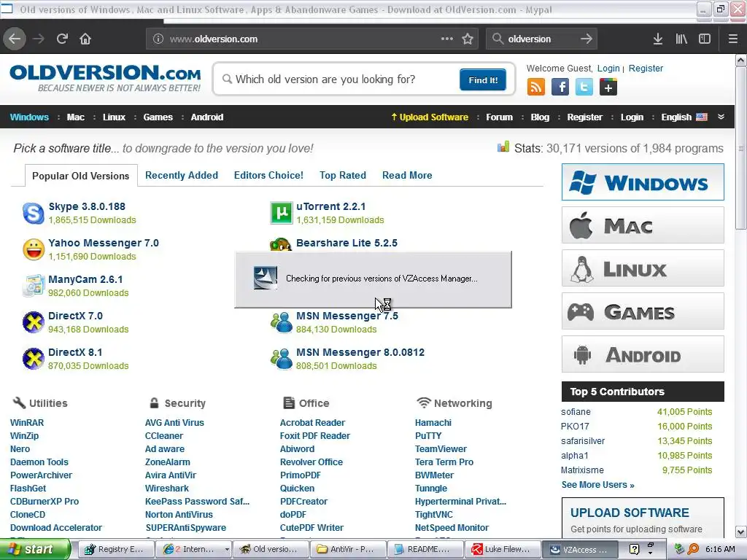The height and width of the screenshot is (560, 747).
Task: Open the orange RSS feed icon
Action: 536,87
